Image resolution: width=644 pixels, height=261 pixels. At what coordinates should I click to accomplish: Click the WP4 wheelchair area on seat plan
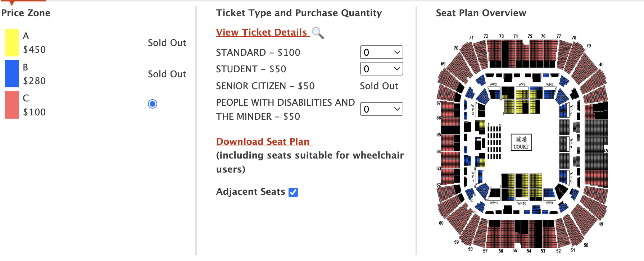[522, 84]
